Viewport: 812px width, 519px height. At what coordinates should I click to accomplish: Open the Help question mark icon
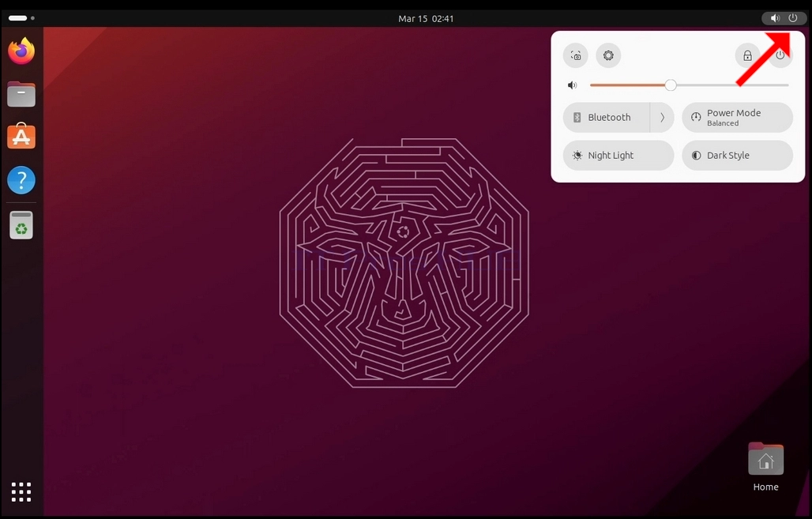(x=21, y=180)
